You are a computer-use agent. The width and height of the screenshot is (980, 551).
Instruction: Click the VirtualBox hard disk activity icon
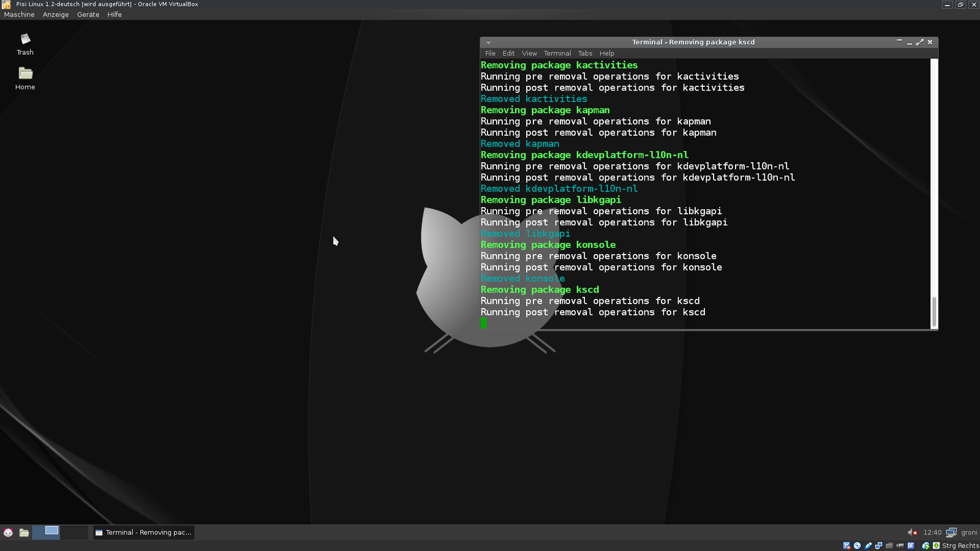(846, 545)
